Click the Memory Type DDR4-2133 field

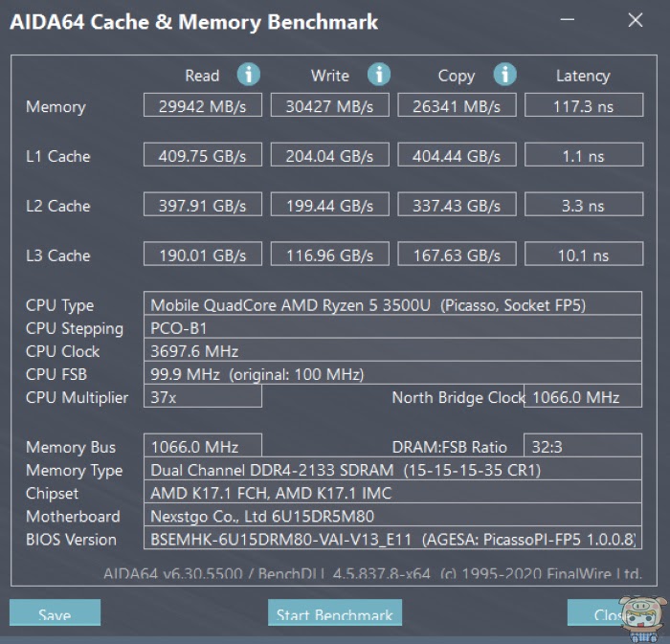[x=392, y=469]
